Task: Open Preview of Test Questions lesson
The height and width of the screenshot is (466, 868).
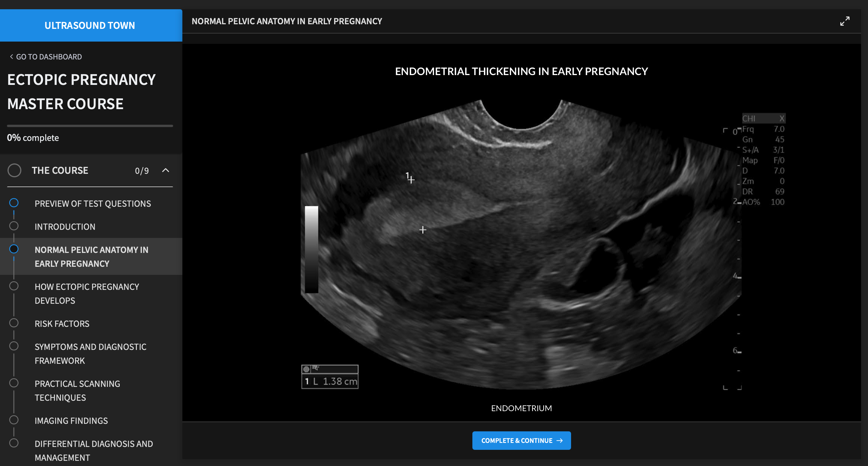Action: point(93,204)
